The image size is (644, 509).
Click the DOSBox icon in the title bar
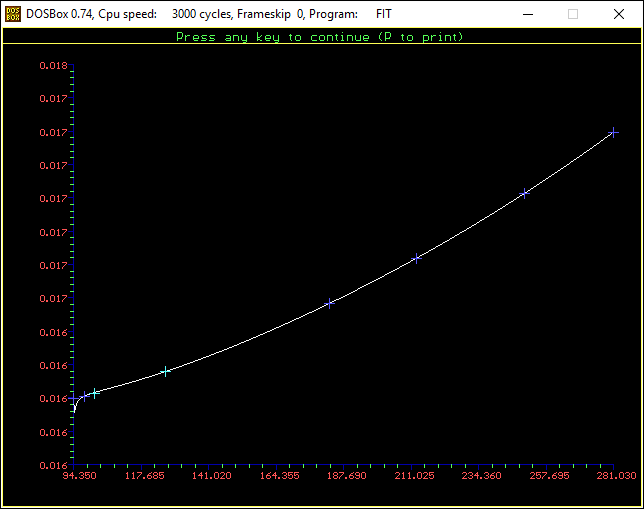click(x=13, y=14)
